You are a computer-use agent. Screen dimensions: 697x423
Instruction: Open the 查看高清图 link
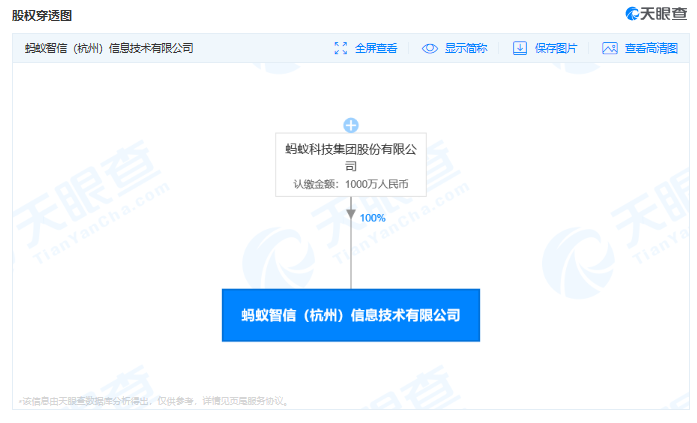[x=651, y=48]
